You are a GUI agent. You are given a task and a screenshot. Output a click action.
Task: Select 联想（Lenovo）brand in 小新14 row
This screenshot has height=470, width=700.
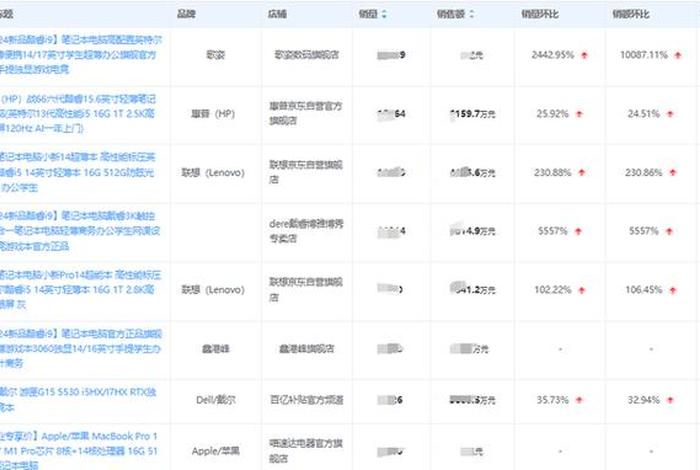coord(213,172)
